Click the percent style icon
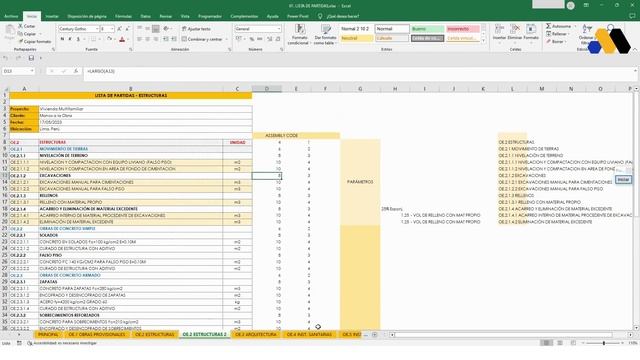The image size is (640, 360). pos(252,39)
